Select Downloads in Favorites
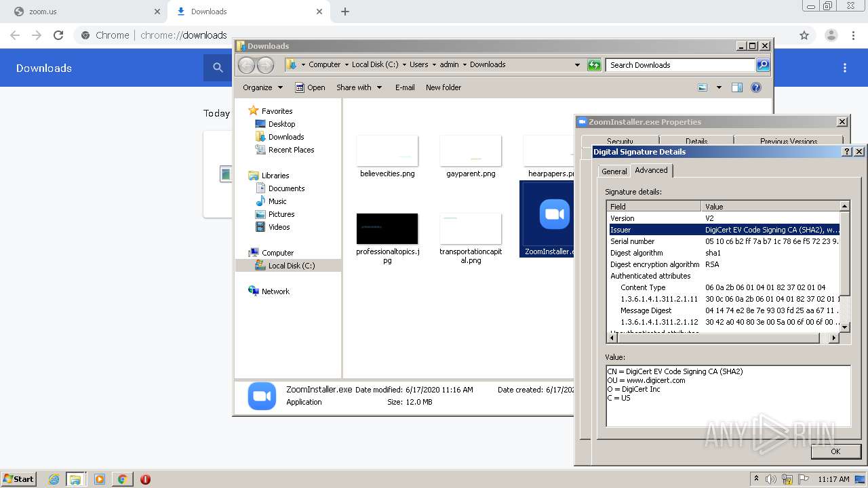Screen dimensions: 868x488 pyautogui.click(x=286, y=137)
